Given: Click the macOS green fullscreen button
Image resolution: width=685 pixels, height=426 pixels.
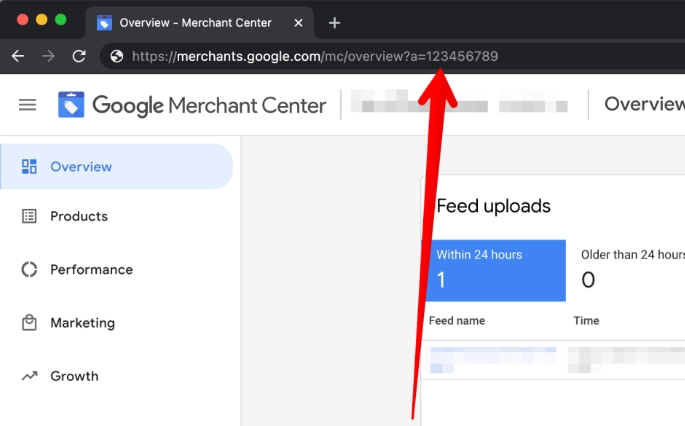Looking at the screenshot, I should pyautogui.click(x=61, y=20).
